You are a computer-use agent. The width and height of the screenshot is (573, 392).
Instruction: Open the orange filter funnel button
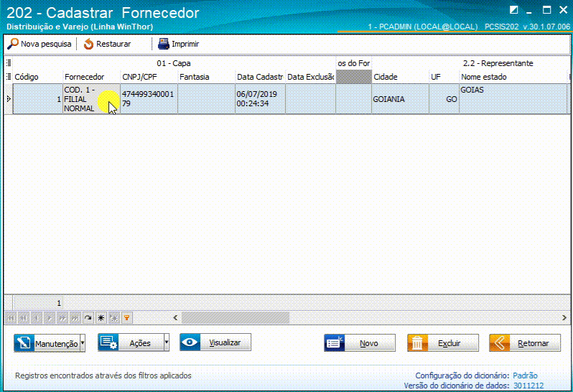[x=126, y=318]
